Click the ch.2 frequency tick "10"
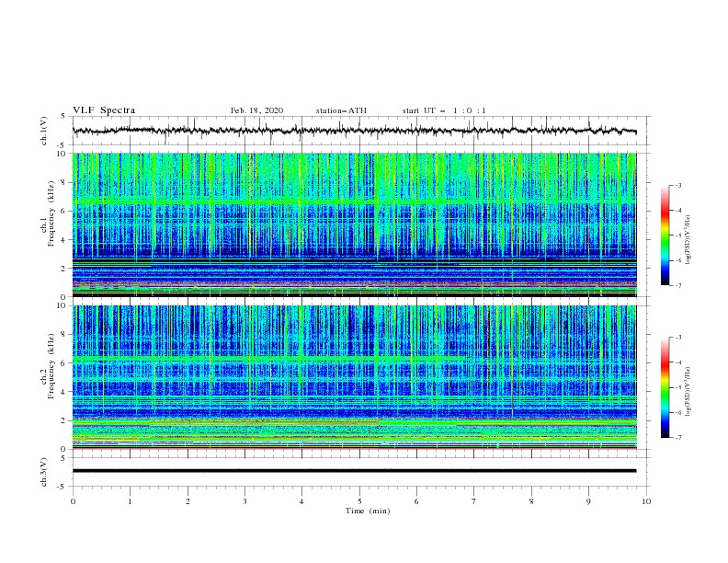Screen dimensions: 728x563 [x=62, y=305]
